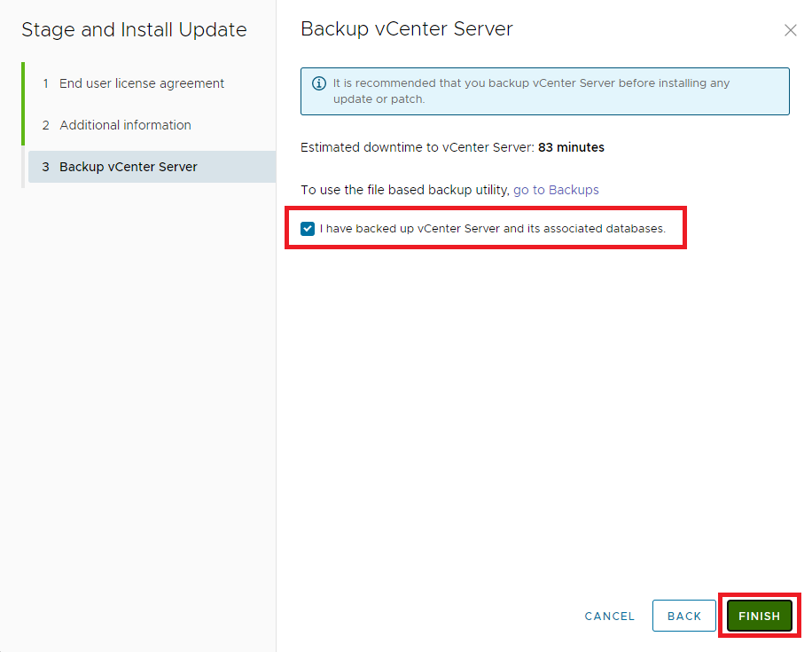
Task: Click the 'To use the file based backup utility' text
Action: [x=405, y=190]
